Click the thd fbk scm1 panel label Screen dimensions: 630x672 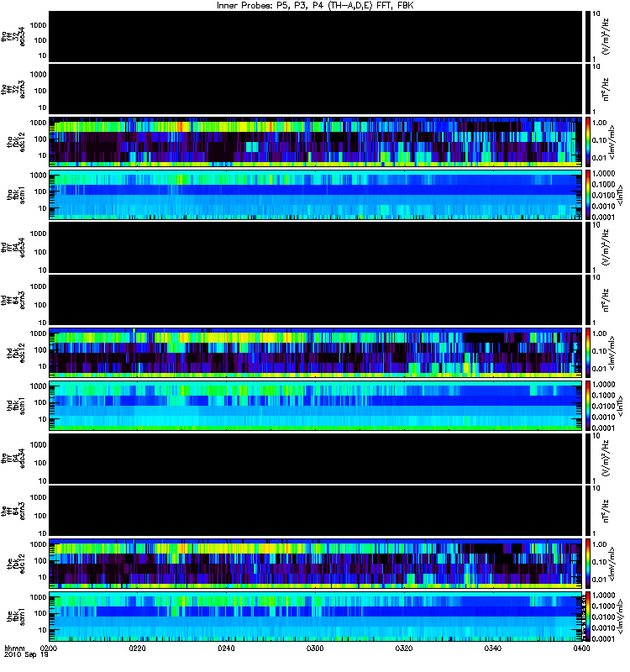tap(16, 406)
